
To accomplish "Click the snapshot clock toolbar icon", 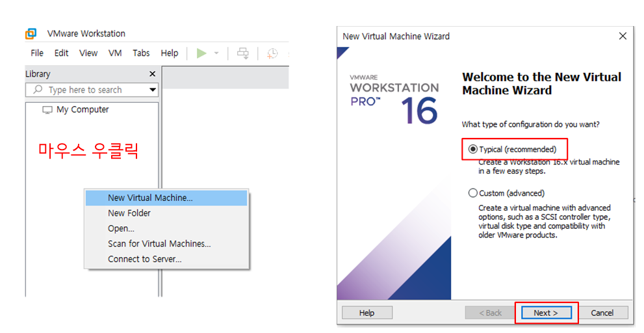I will pyautogui.click(x=272, y=53).
